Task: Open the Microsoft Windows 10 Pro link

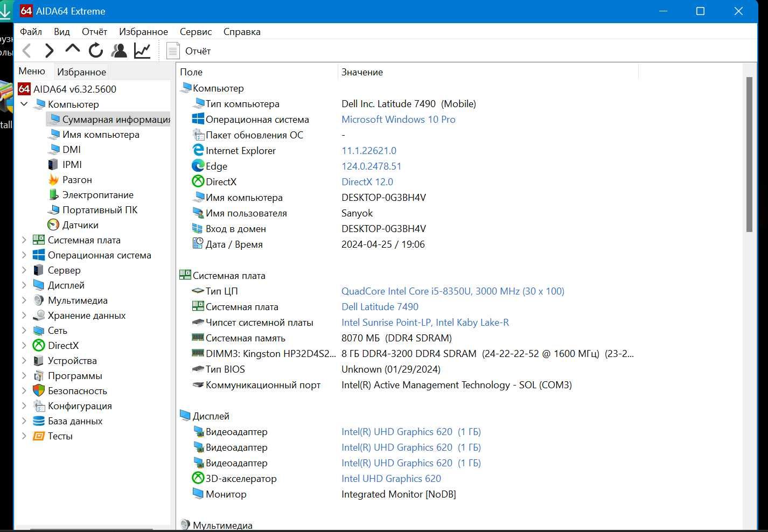Action: point(399,119)
